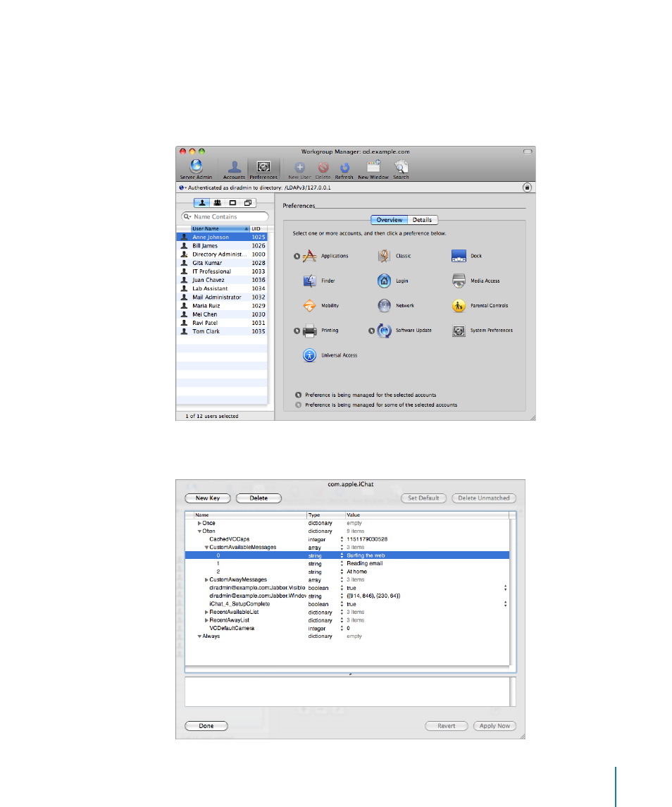This screenshot has height=807, width=672.
Task: Click the Set Default button
Action: [x=423, y=498]
